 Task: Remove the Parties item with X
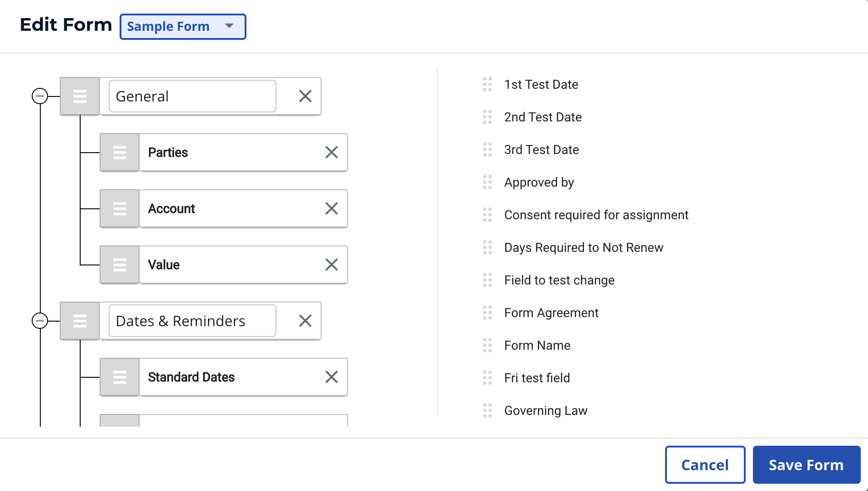pos(332,152)
